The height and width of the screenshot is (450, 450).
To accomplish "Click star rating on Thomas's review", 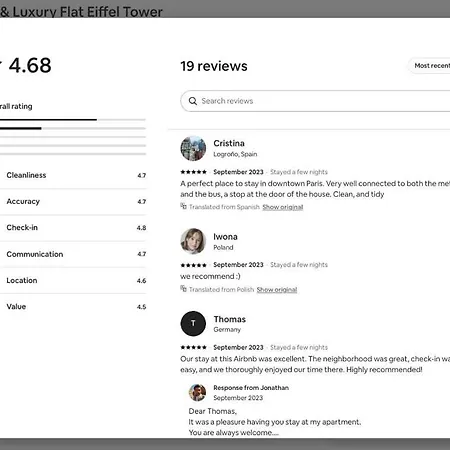I will (x=194, y=347).
